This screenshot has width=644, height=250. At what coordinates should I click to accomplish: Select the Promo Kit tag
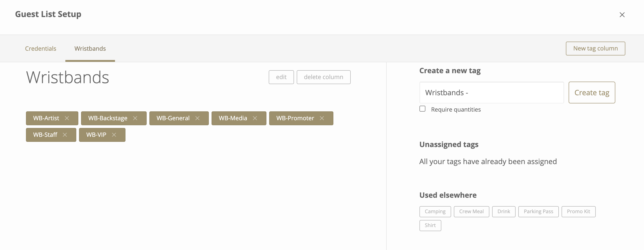tap(578, 212)
